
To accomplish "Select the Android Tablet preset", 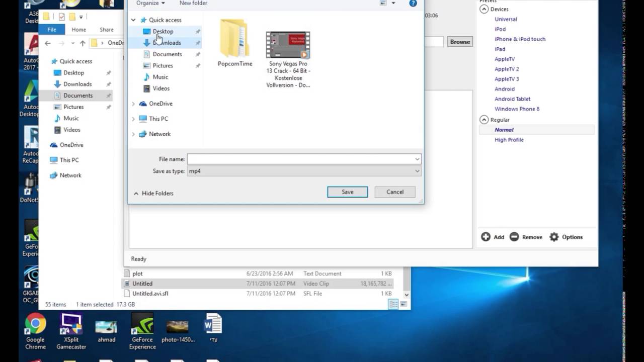I will click(512, 99).
